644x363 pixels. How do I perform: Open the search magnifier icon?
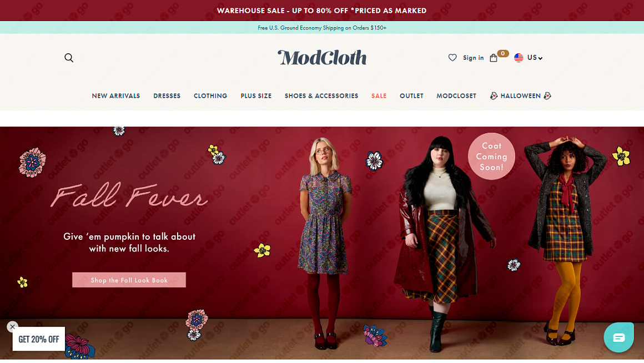click(x=69, y=58)
